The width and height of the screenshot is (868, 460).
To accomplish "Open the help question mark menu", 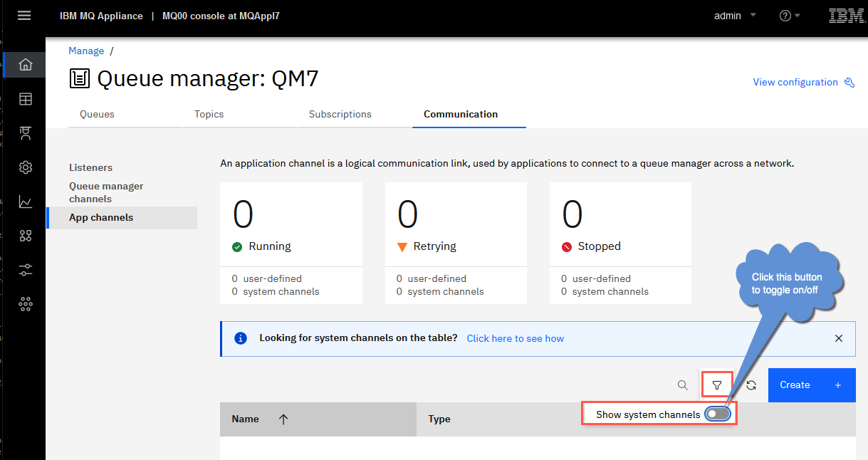I will pos(790,16).
